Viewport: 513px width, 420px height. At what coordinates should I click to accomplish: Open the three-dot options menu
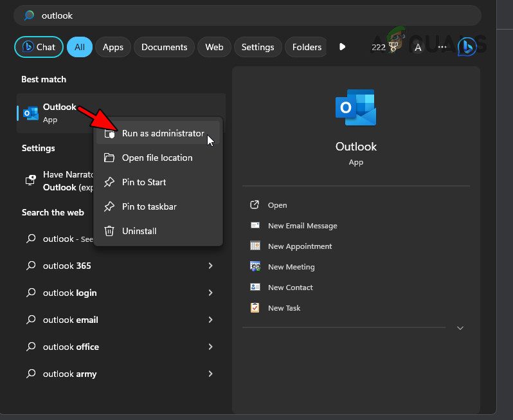(x=442, y=47)
